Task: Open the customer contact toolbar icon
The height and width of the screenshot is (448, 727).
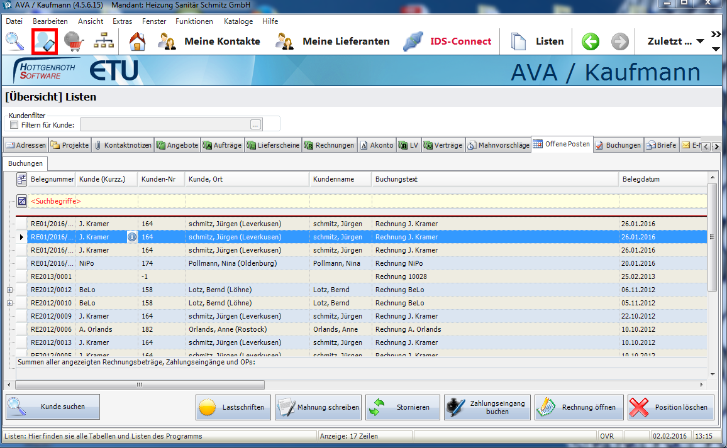Action: [45, 42]
